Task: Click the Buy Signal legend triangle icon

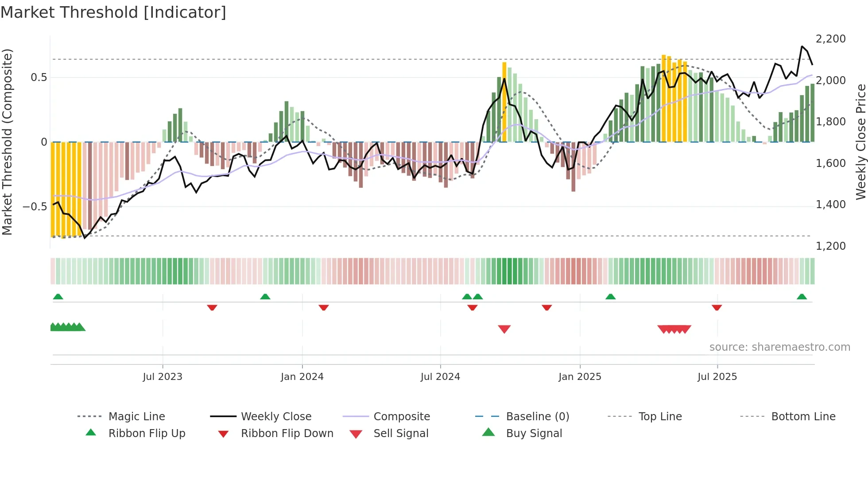Action: click(x=488, y=432)
